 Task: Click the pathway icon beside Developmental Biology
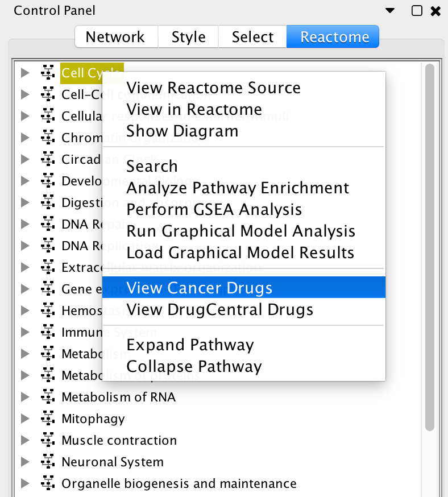[48, 181]
